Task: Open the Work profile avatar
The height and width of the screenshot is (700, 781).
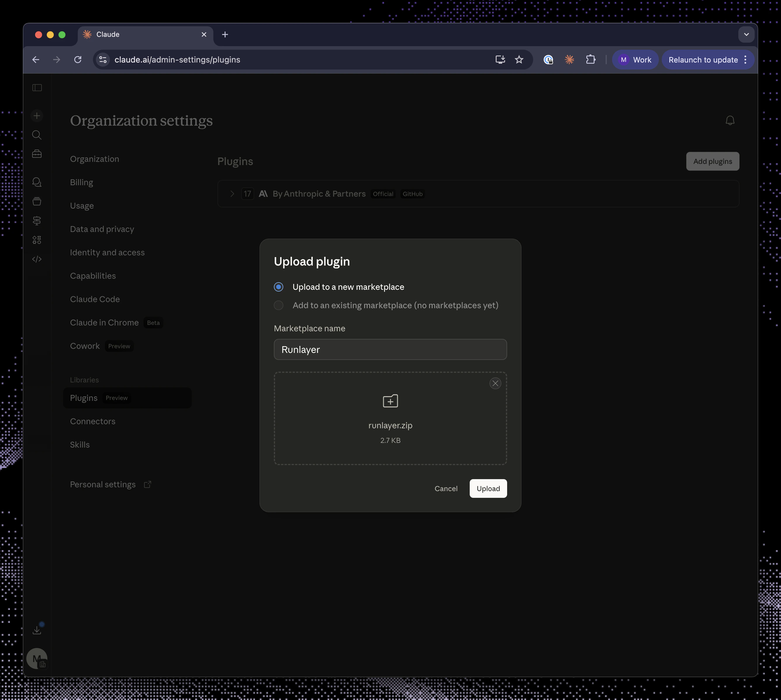Action: point(623,60)
